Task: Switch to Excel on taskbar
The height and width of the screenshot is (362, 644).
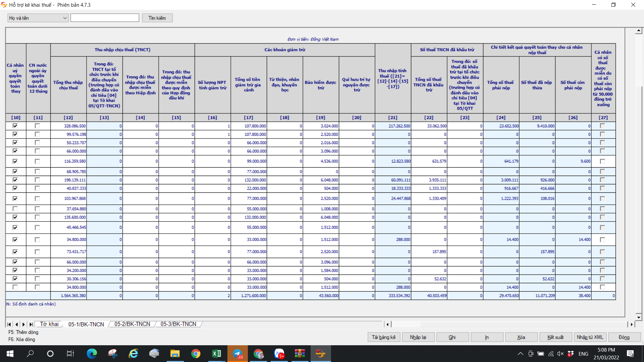Action: pyautogui.click(x=216, y=354)
